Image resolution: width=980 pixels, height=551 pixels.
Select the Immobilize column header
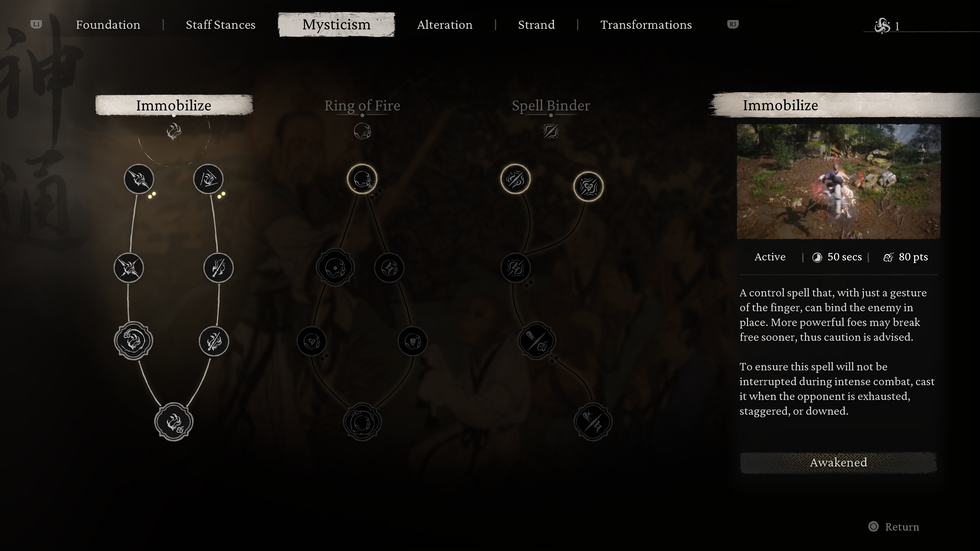coord(174,105)
